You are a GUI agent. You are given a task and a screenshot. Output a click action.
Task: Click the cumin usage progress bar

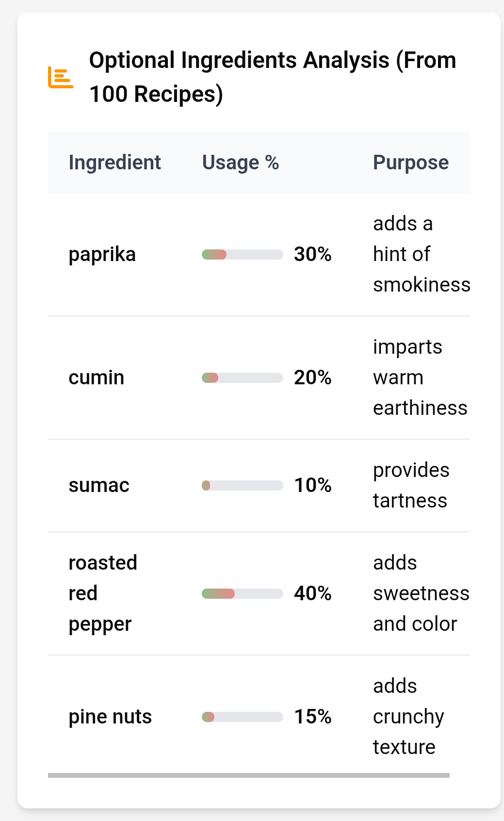click(242, 378)
